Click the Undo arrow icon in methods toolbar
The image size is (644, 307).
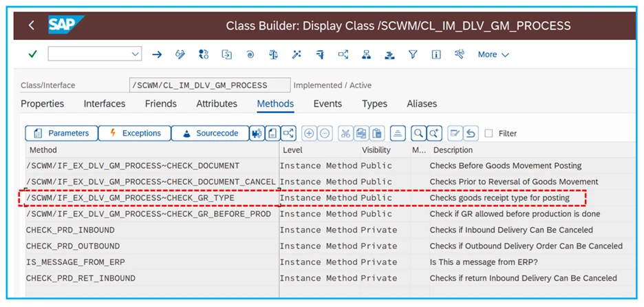click(471, 133)
